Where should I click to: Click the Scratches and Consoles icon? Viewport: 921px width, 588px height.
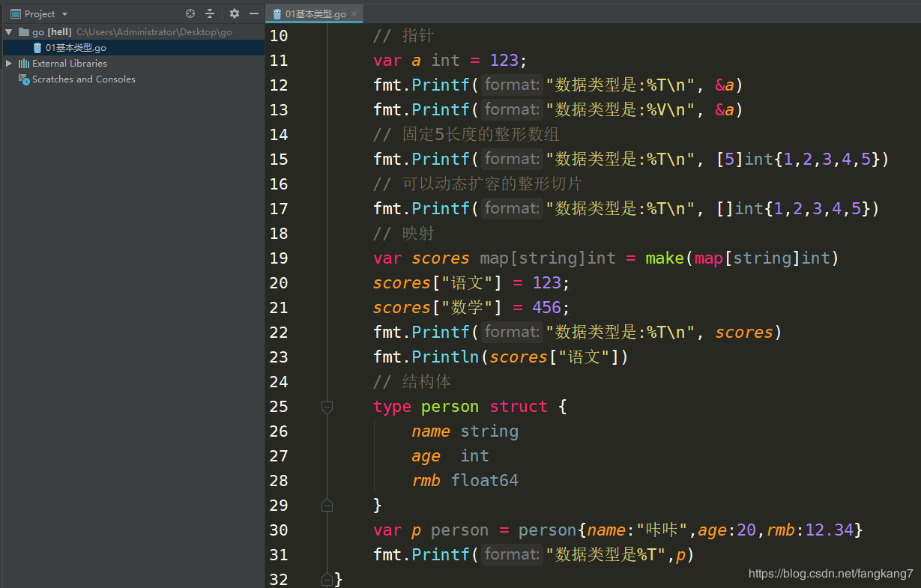pyautogui.click(x=24, y=79)
